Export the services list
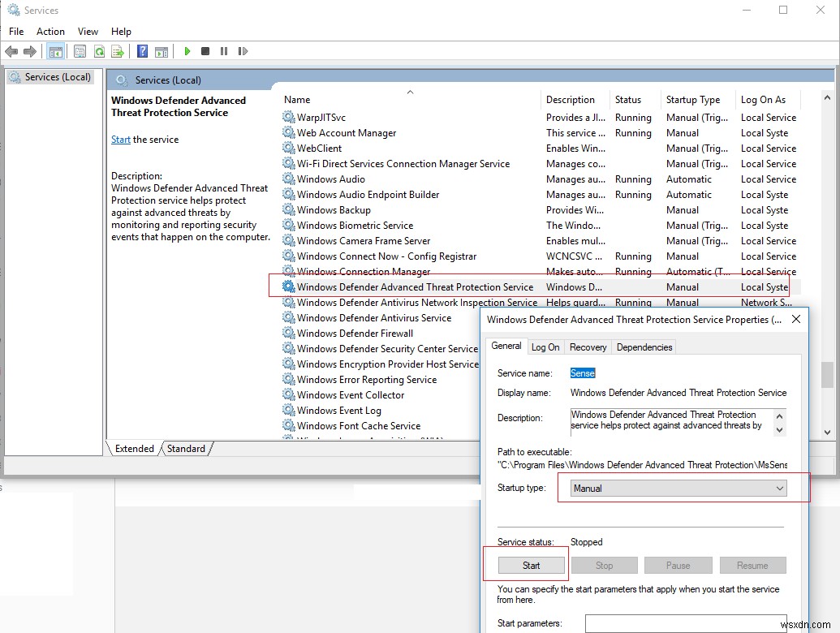 [118, 51]
